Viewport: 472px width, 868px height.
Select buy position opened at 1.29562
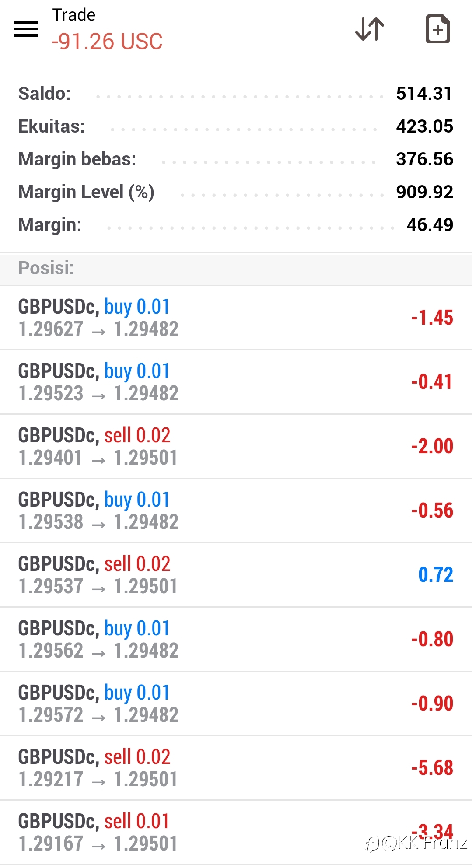(x=236, y=640)
